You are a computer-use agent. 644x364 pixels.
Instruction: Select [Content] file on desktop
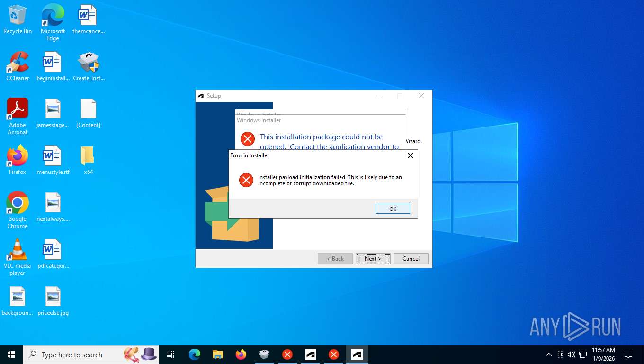89,113
